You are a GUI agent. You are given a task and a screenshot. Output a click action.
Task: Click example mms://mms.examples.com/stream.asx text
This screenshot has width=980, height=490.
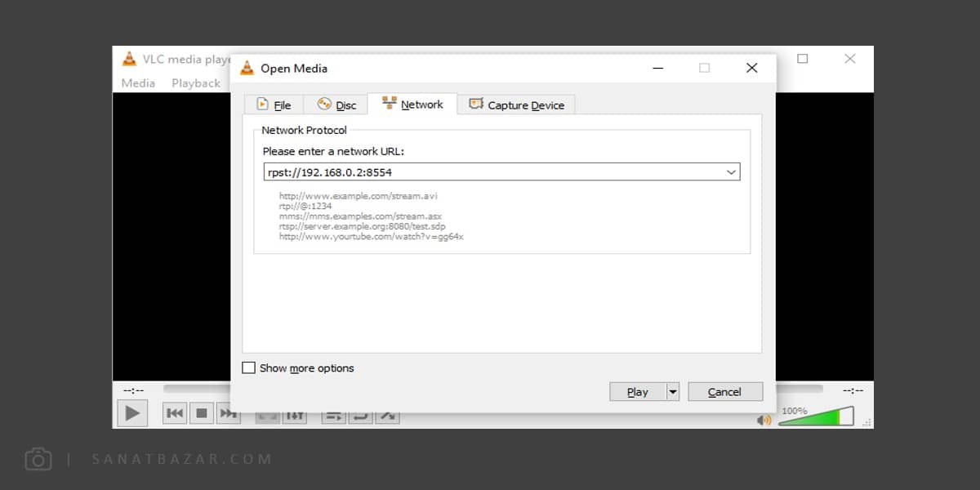pos(361,216)
